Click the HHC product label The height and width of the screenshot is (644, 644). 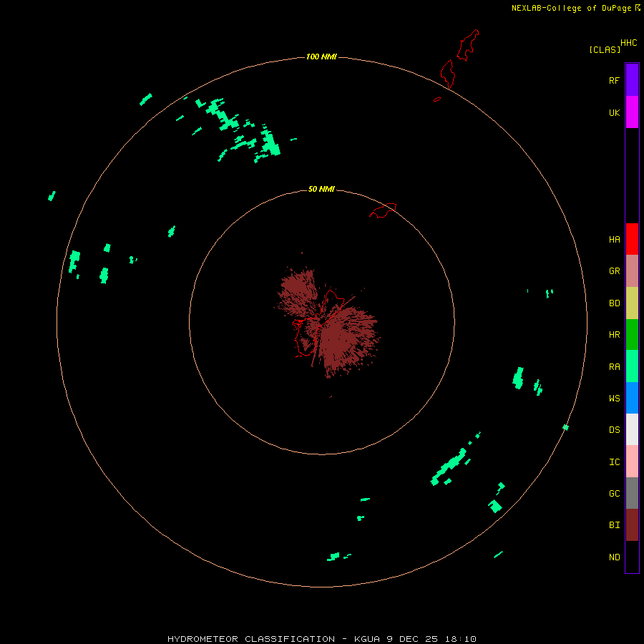[628, 43]
